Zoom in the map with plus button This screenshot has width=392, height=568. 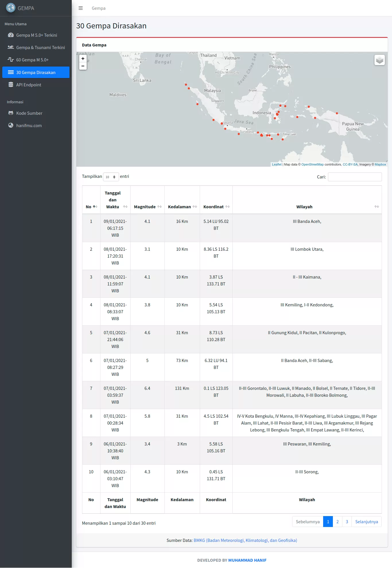83,59
